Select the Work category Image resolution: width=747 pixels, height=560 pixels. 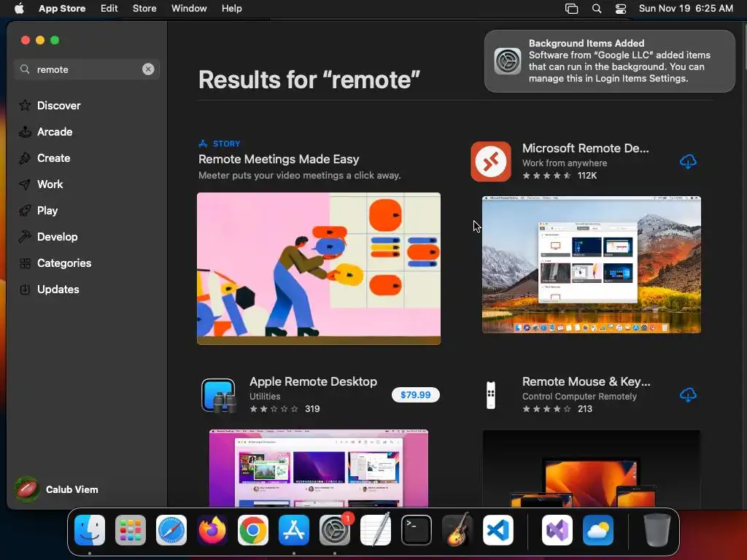tap(50, 184)
